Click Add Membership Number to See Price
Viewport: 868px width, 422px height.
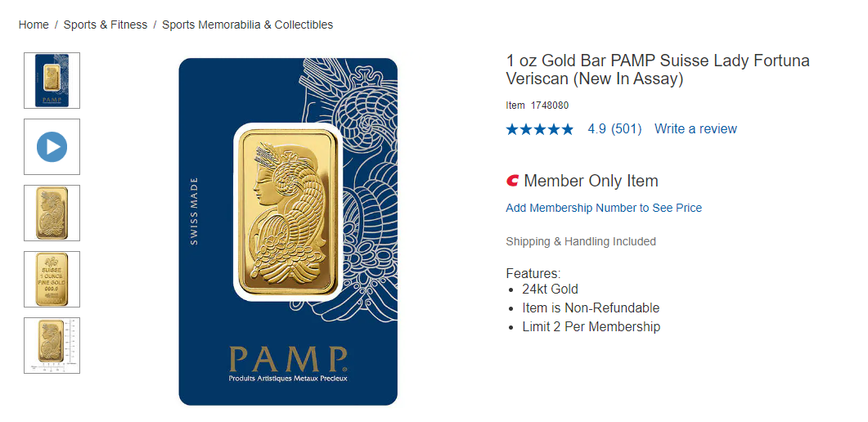coord(604,208)
